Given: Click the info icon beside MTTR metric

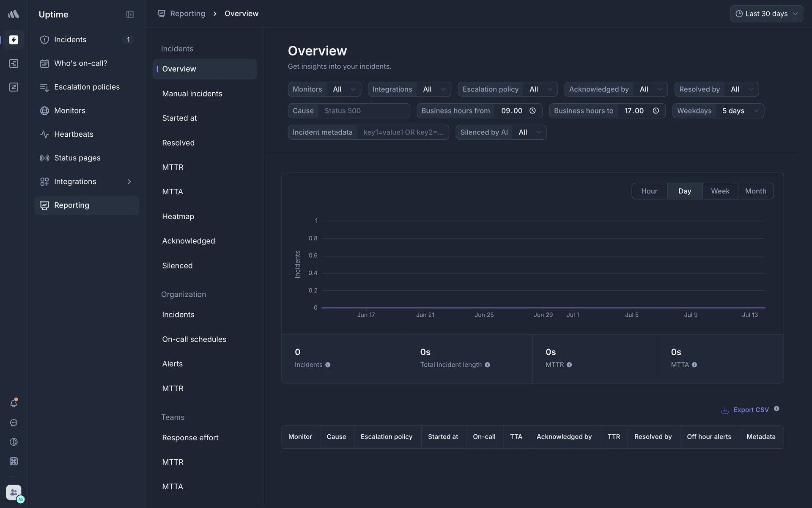Looking at the screenshot, I should point(569,365).
